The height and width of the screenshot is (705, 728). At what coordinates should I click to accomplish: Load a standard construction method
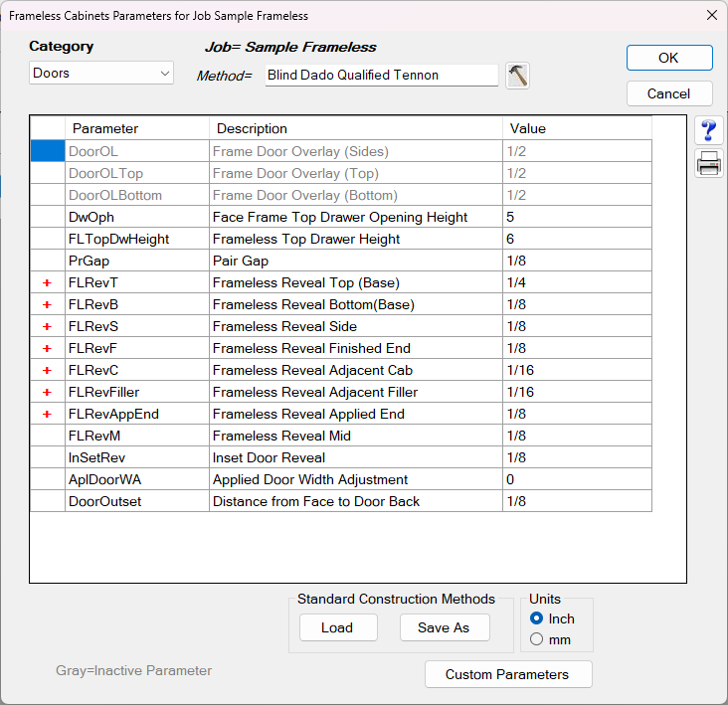pos(337,627)
